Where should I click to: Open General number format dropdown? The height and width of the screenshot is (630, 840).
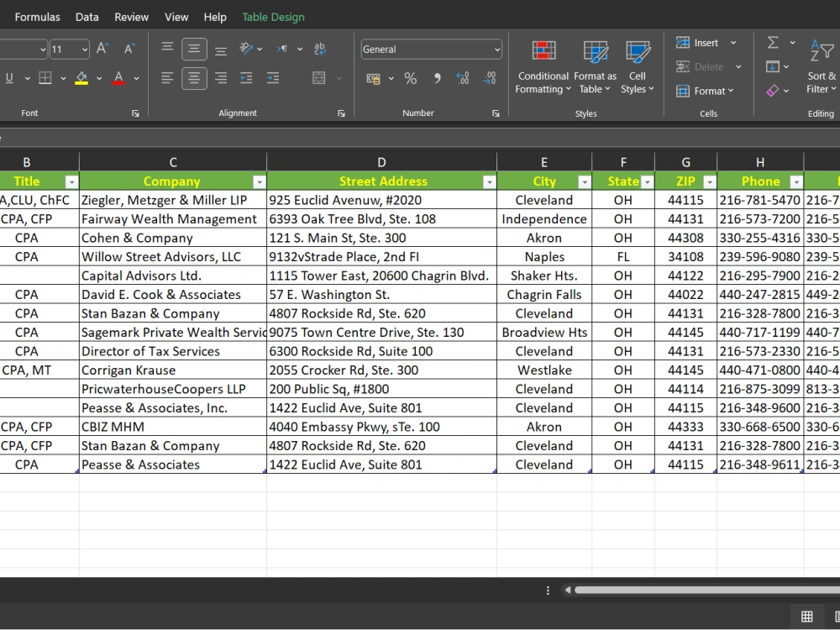(496, 50)
